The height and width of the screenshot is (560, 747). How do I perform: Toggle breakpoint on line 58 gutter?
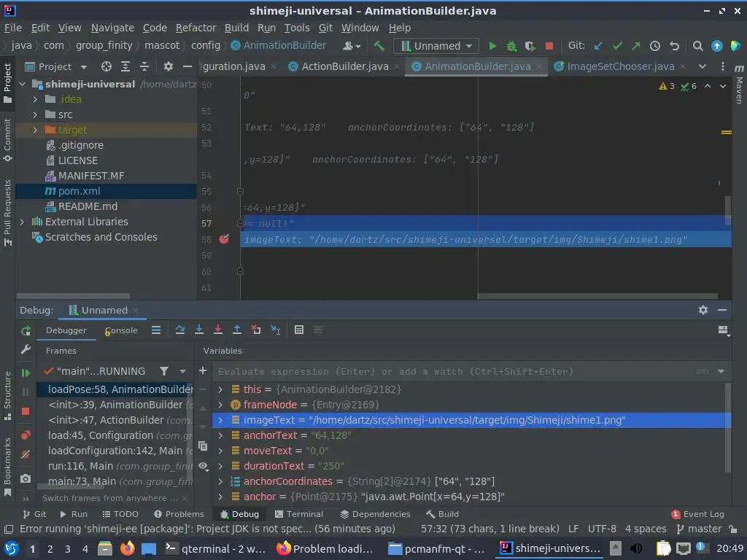pyautogui.click(x=224, y=239)
